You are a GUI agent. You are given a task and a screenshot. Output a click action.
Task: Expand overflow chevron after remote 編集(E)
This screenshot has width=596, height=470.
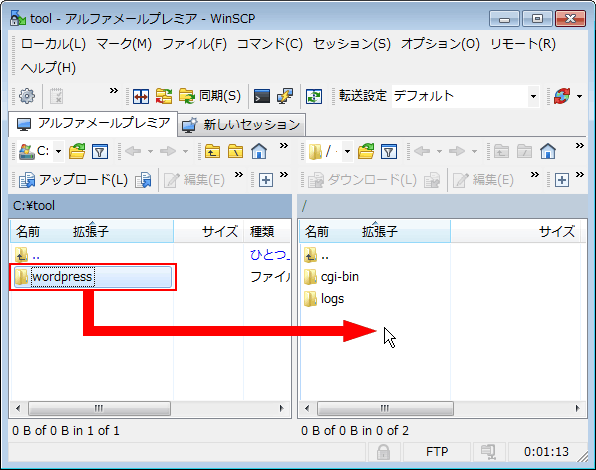coord(534,175)
